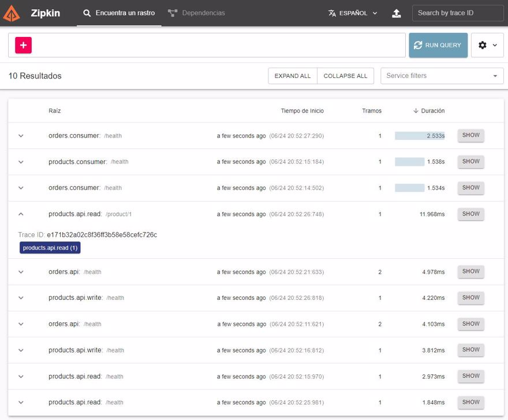This screenshot has width=508, height=420.
Task: Show the orders.api trace lasting 4.103ms
Action: coord(470,324)
